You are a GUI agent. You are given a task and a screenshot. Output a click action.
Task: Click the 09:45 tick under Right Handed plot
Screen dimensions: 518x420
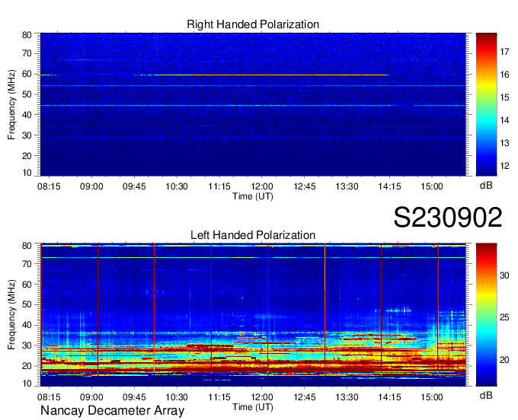134,186
